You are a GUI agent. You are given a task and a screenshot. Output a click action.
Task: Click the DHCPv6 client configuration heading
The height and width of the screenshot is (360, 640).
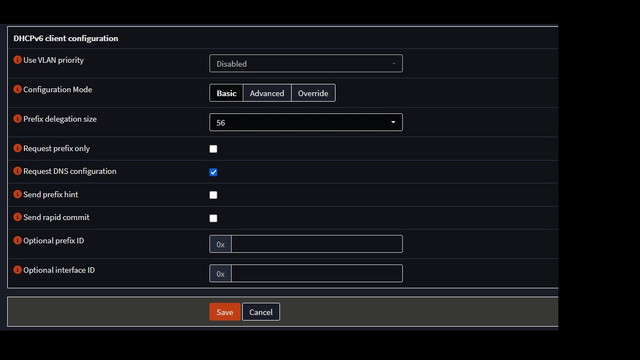pyautogui.click(x=66, y=38)
